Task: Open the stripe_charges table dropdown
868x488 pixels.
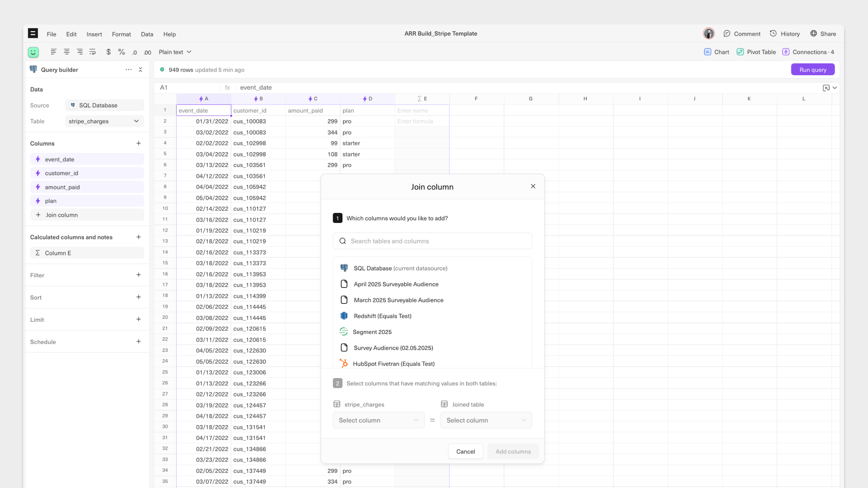Action: coord(104,121)
